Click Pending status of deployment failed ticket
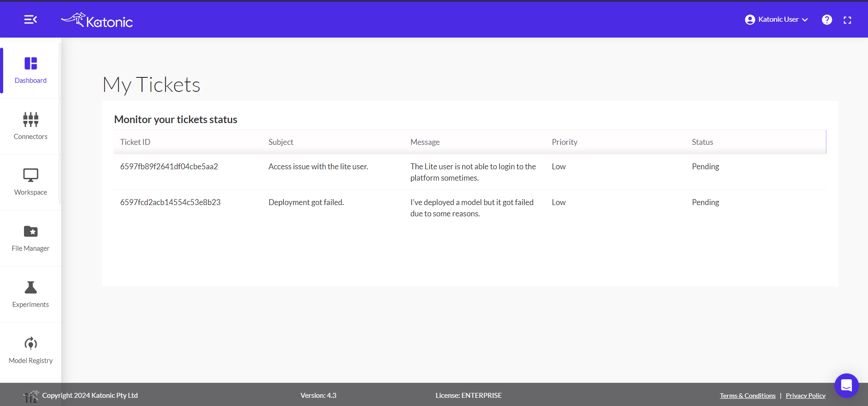 click(706, 202)
